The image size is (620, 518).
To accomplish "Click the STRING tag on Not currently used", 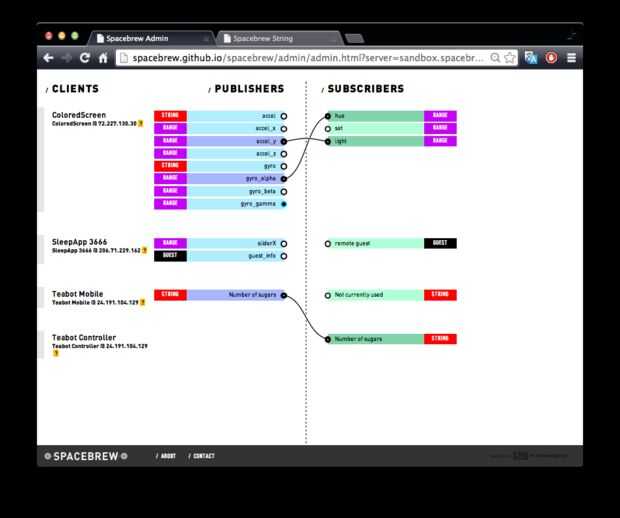I will click(x=440, y=295).
